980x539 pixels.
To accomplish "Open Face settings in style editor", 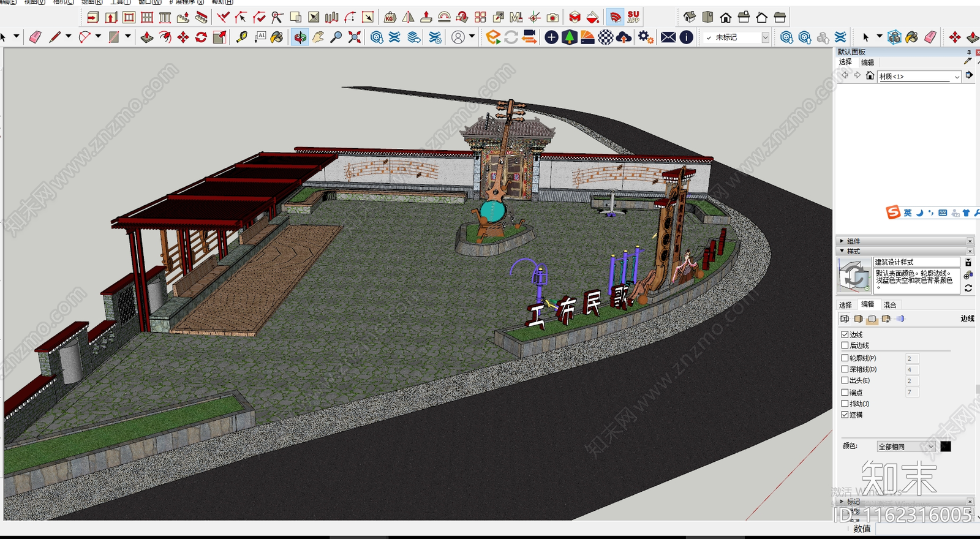I will tap(858, 318).
